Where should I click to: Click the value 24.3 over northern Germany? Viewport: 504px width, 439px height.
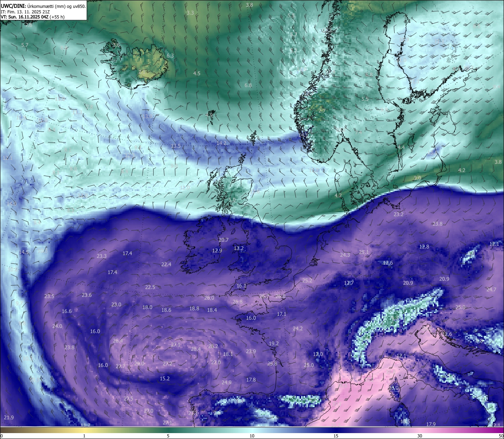coord(345,255)
